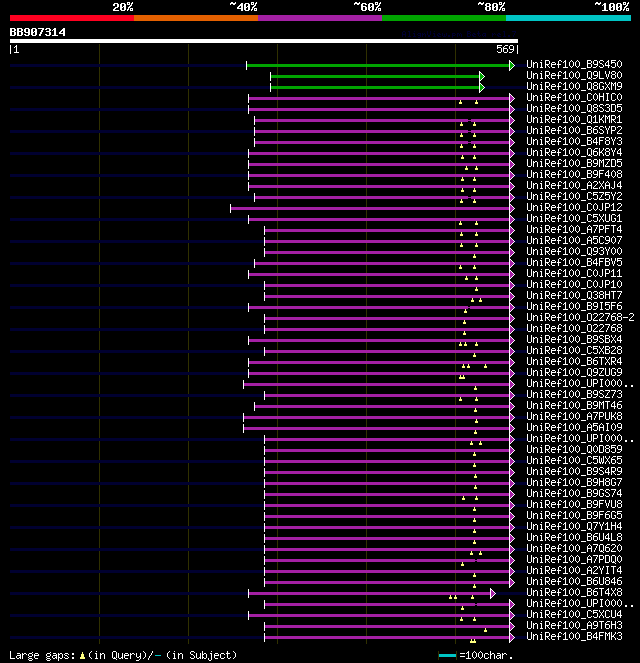
Task: Click the UniRef100_B9S450 hit label
Action: click(574, 64)
